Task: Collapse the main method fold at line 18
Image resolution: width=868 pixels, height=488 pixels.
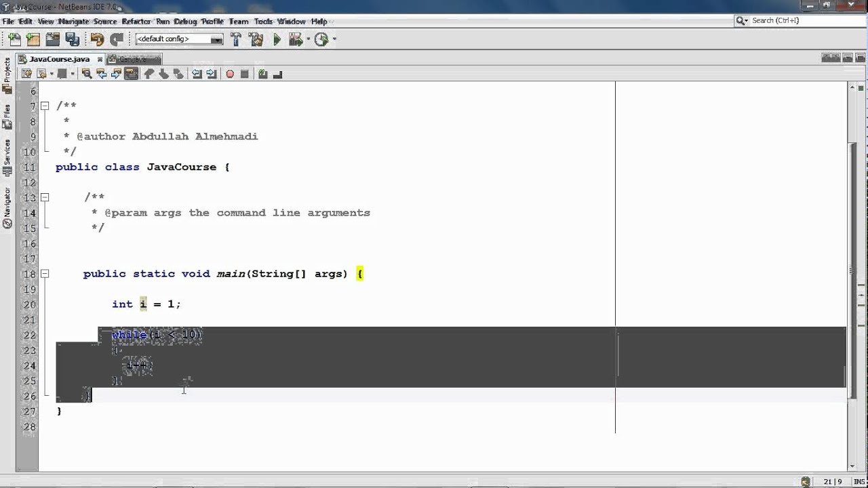Action: [44, 274]
